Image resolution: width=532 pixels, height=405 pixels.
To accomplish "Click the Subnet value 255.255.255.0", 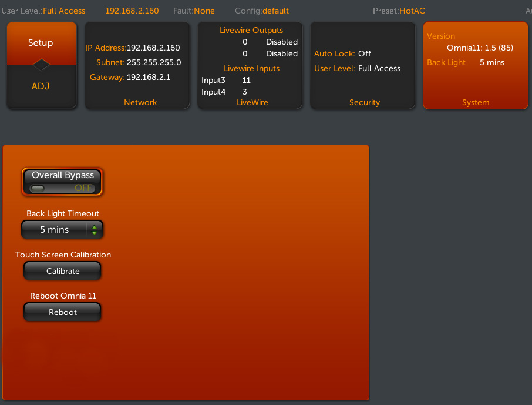I will pos(154,62).
